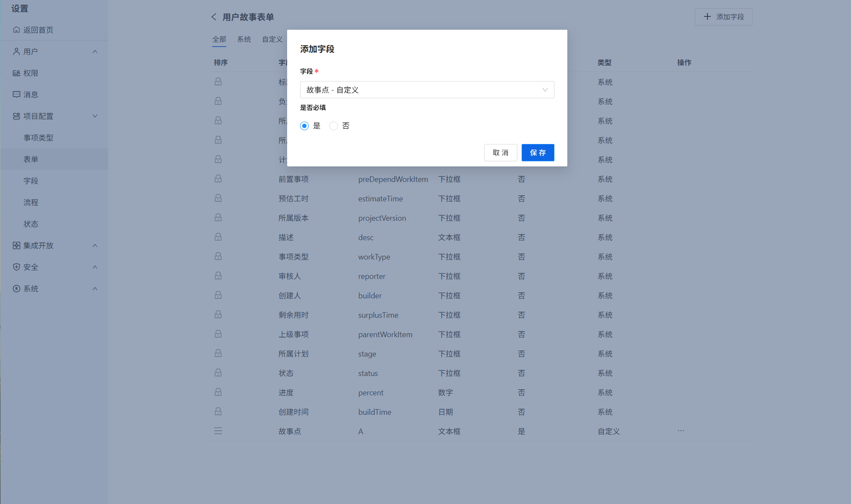The image size is (851, 504).
Task: Click the 保存 button
Action: point(538,153)
